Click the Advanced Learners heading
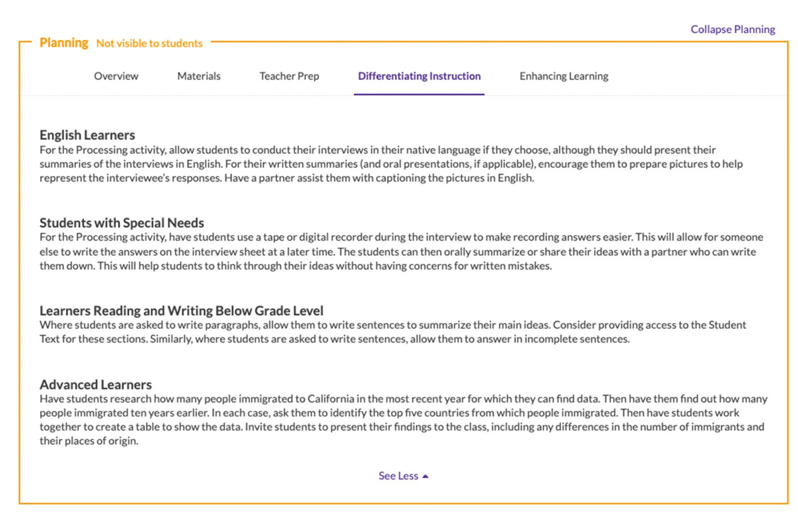 95,384
